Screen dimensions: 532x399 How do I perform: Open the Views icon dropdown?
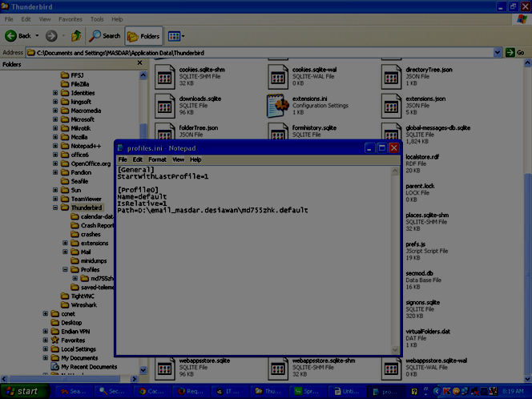coord(176,36)
